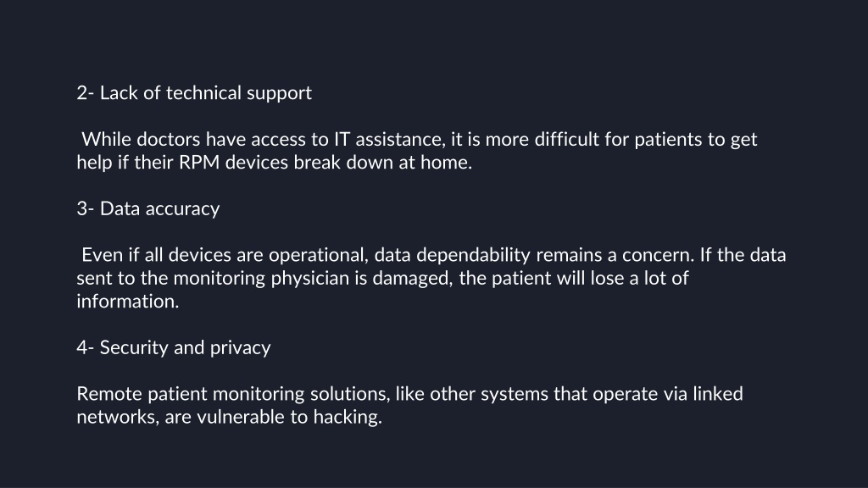Click the heading "4- Security and privacy"
The height and width of the screenshot is (488, 868).
click(174, 347)
